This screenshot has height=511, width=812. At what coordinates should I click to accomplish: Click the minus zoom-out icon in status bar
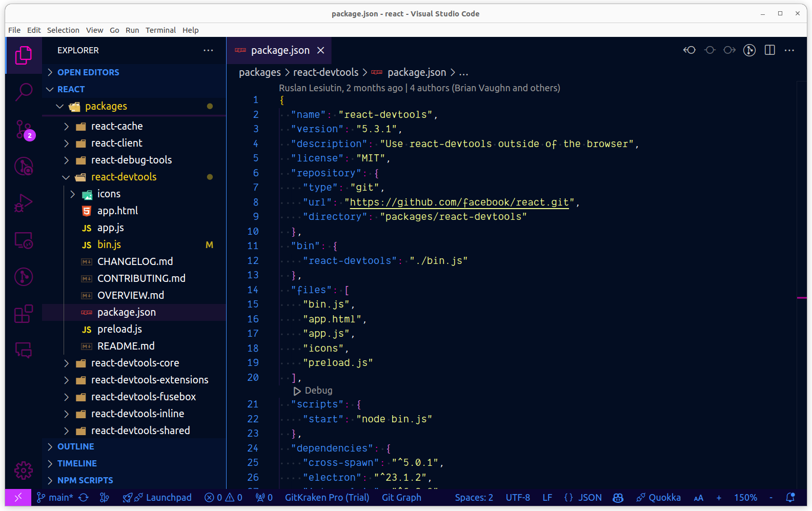point(770,497)
